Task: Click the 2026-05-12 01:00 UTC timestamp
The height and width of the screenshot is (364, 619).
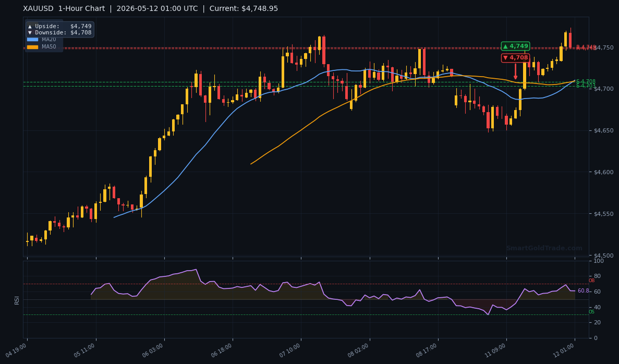Action: pyautogui.click(x=157, y=9)
